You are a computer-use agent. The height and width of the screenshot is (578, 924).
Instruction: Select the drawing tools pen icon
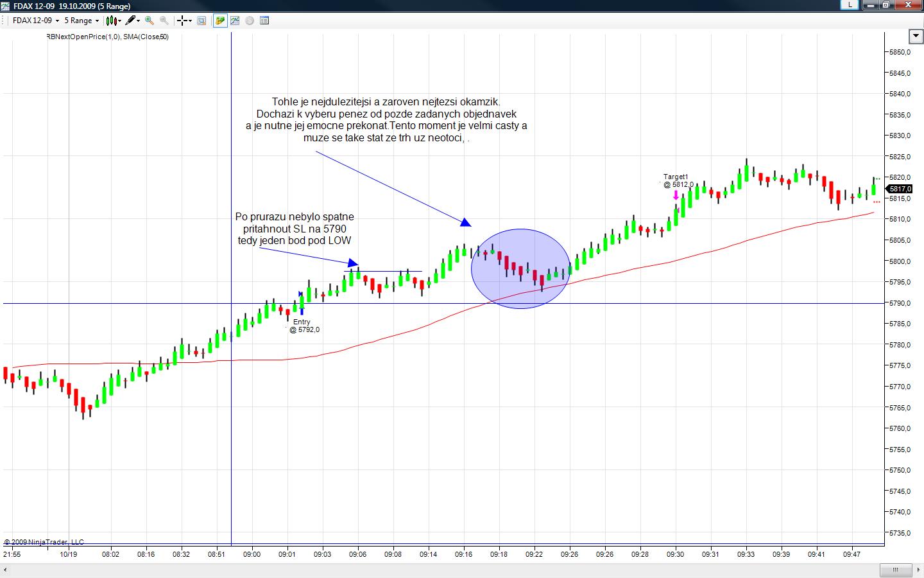coord(133,21)
